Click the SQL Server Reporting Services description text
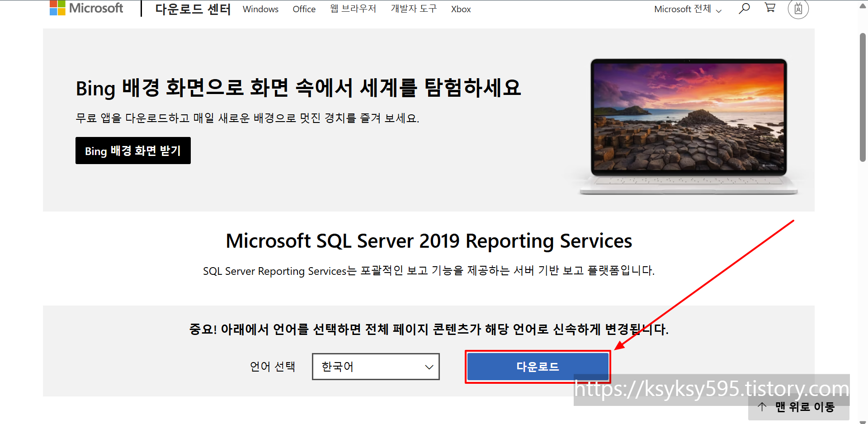This screenshot has height=424, width=868. tap(429, 271)
